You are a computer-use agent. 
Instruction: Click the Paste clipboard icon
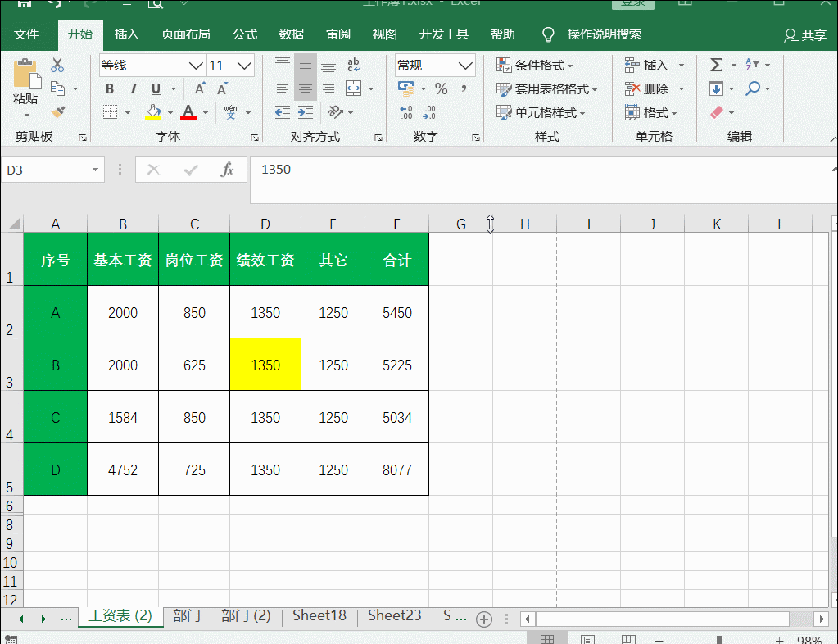click(26, 75)
